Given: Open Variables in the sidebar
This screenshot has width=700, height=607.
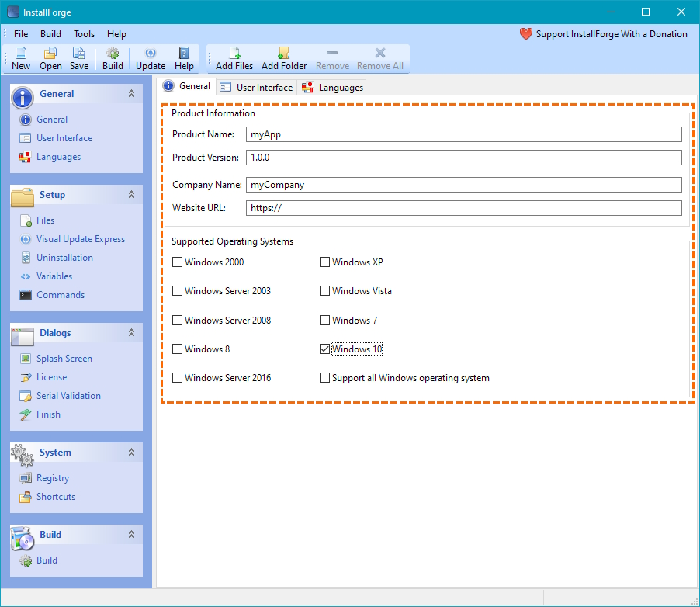Looking at the screenshot, I should point(46,276).
